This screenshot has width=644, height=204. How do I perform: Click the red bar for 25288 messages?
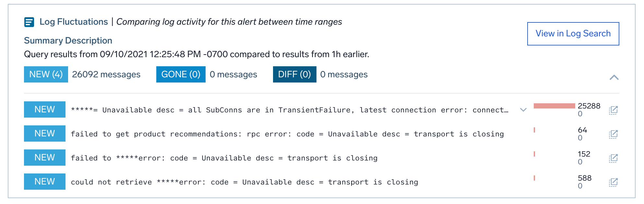(554, 106)
